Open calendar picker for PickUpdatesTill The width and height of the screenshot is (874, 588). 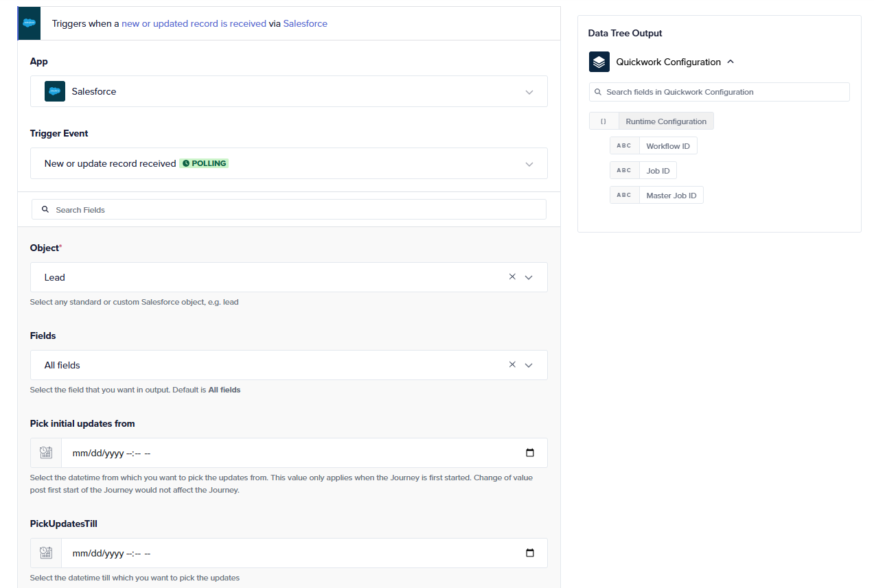click(x=530, y=553)
